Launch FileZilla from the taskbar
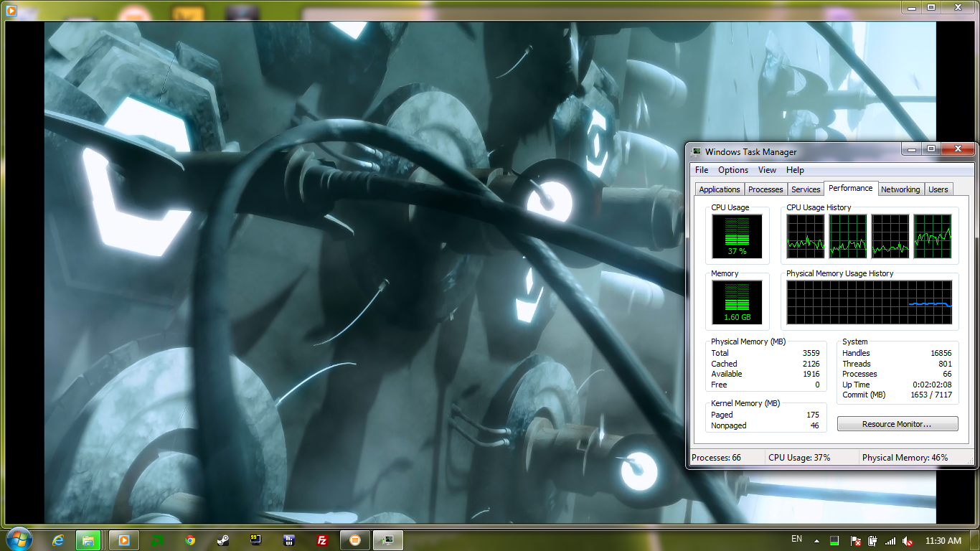980x551 pixels. (323, 540)
